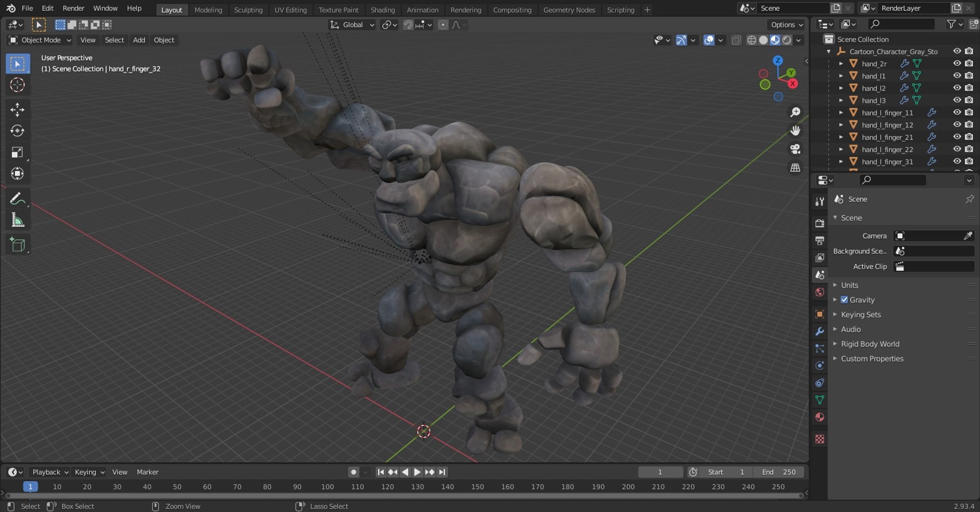The image size is (980, 512).
Task: Click the End frame field
Action: point(778,472)
